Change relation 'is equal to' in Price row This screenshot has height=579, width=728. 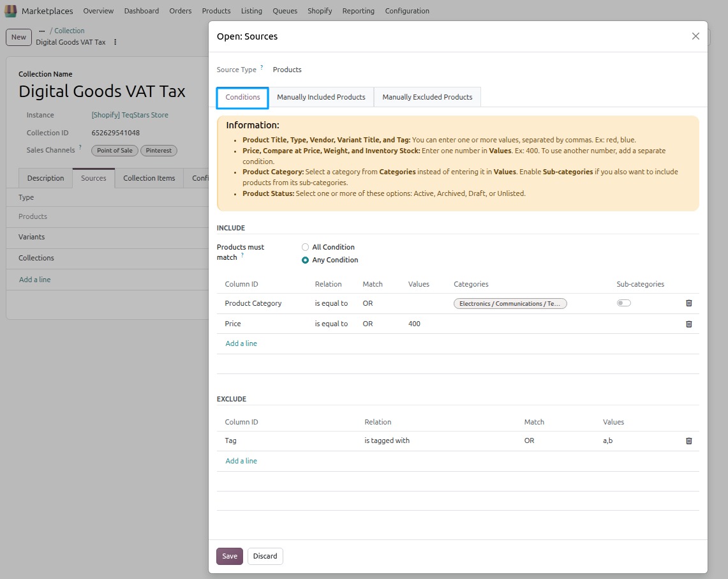point(331,324)
